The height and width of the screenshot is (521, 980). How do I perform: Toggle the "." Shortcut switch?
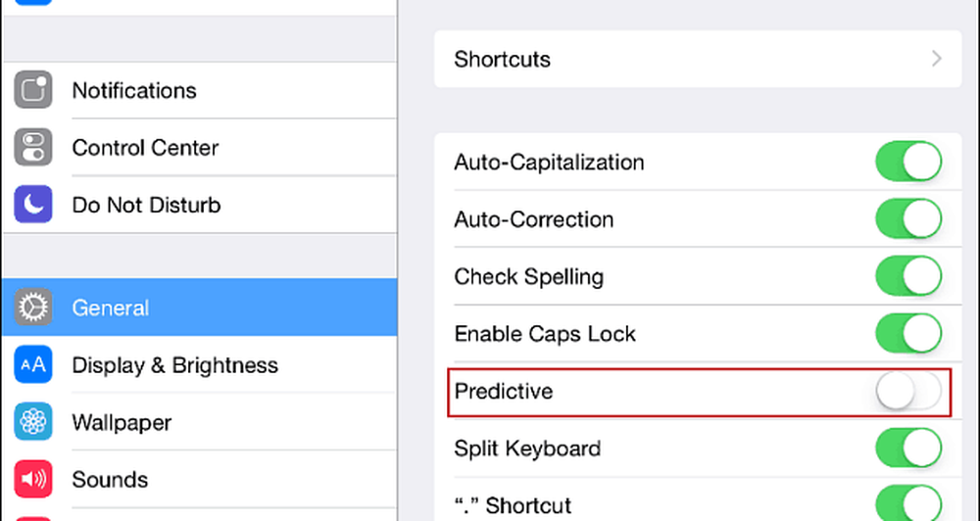[908, 503]
